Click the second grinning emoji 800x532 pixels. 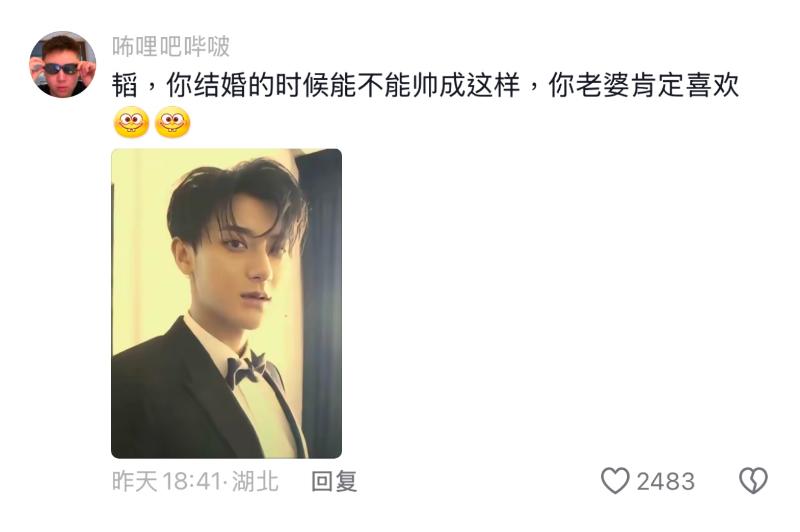172,122
